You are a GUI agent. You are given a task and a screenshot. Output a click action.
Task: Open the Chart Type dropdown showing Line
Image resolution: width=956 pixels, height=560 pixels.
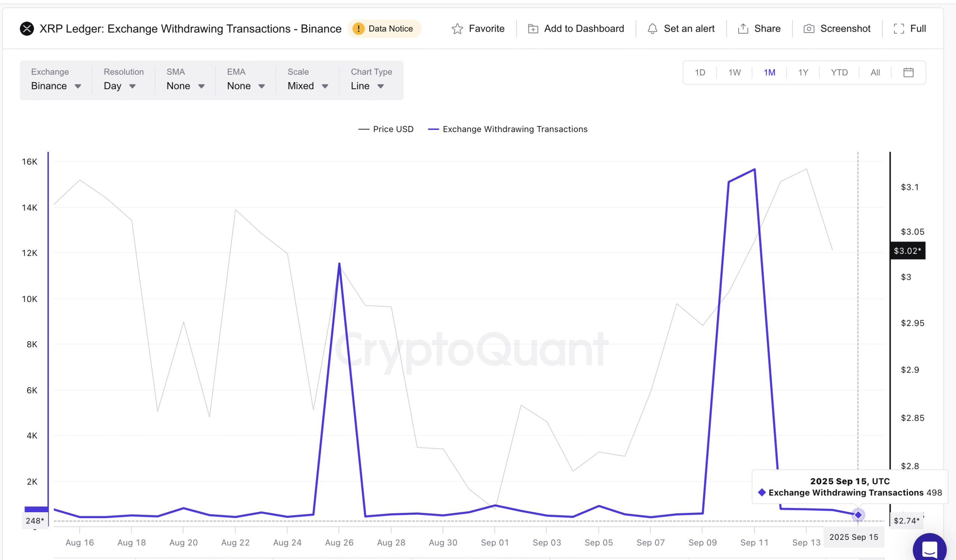click(x=366, y=86)
